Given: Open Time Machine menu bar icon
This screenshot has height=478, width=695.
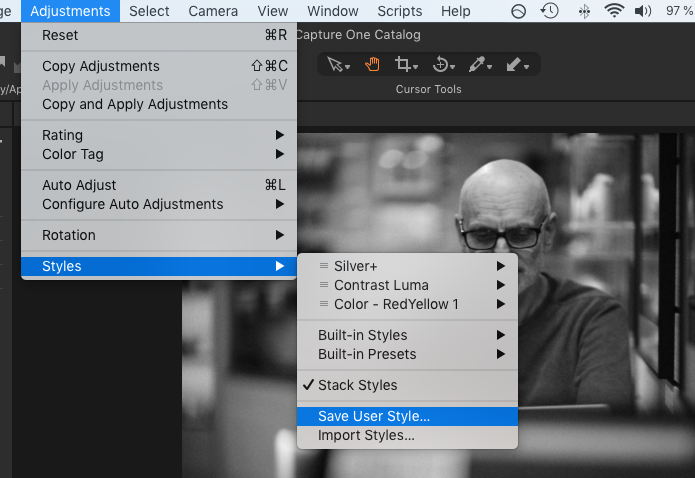Looking at the screenshot, I should [549, 11].
